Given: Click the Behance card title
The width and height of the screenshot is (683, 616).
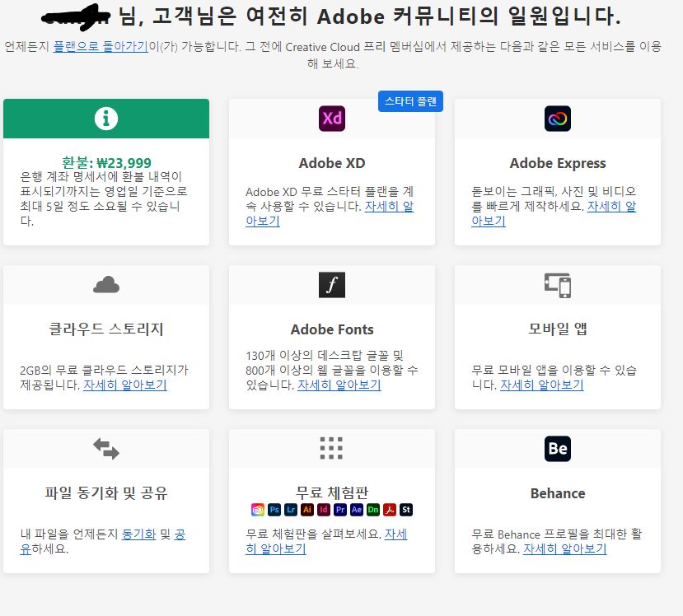Looking at the screenshot, I should [558, 493].
